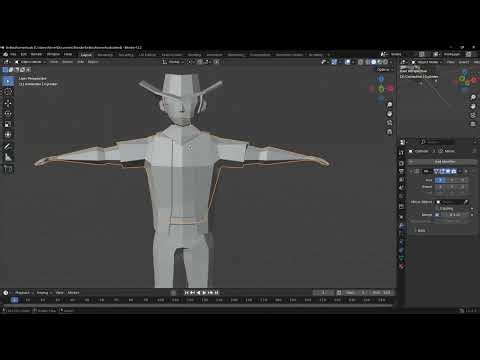Toggle Mirror modifier Axis Z

[463, 180]
